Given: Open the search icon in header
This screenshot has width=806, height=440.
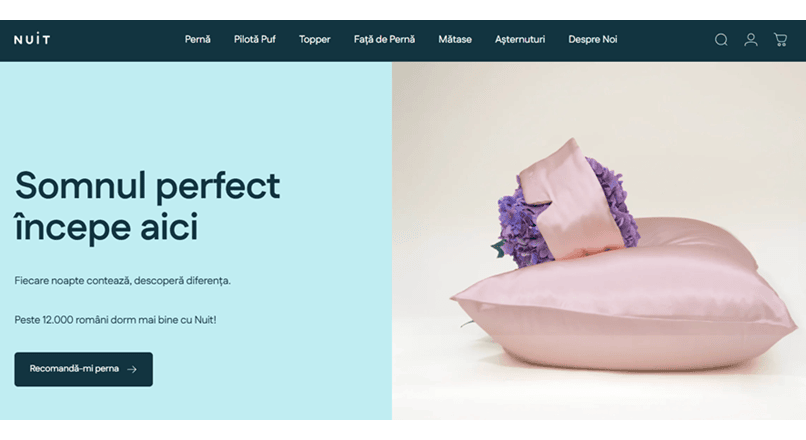Looking at the screenshot, I should tap(721, 40).
